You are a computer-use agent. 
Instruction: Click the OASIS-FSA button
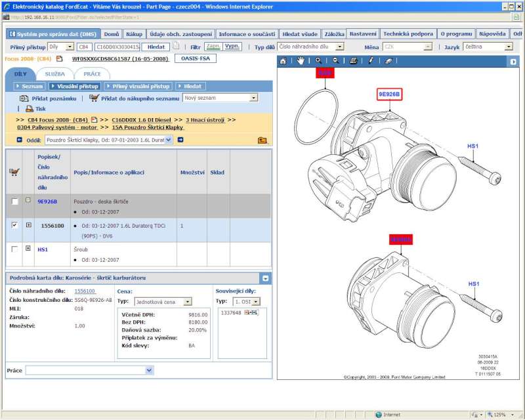coord(195,58)
